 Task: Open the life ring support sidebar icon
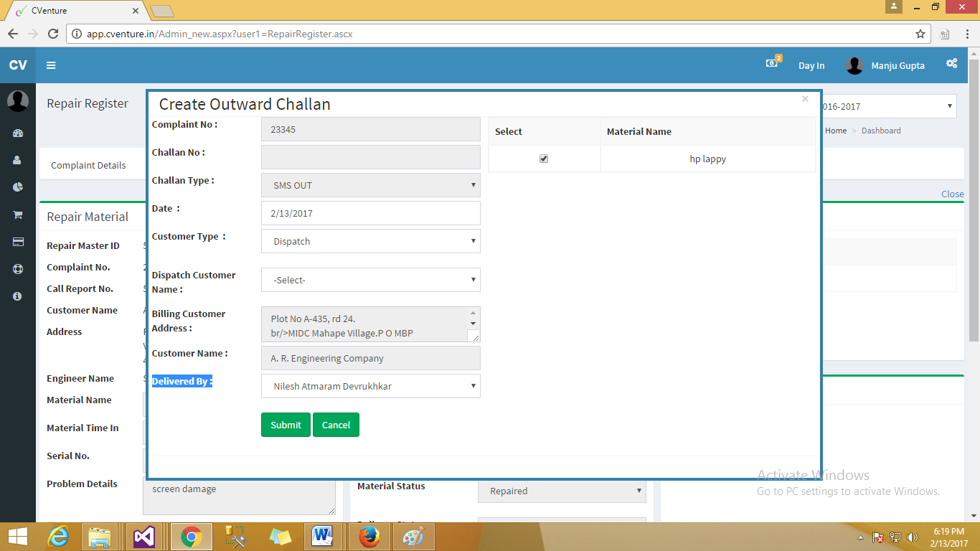18,269
